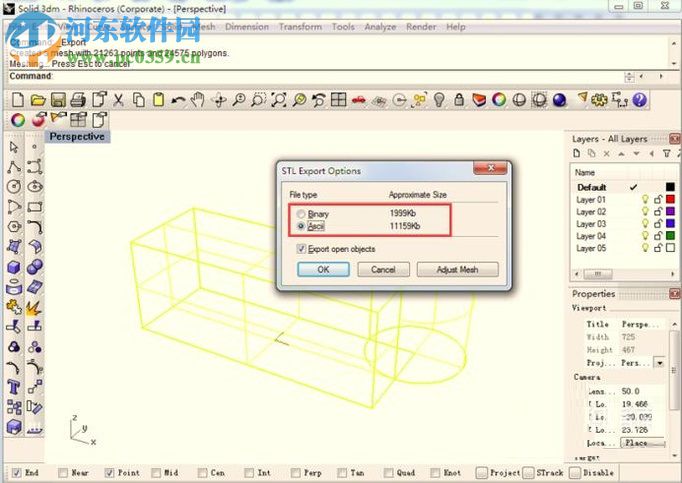
Task: Select the Rectangle tool
Action: pos(35,207)
